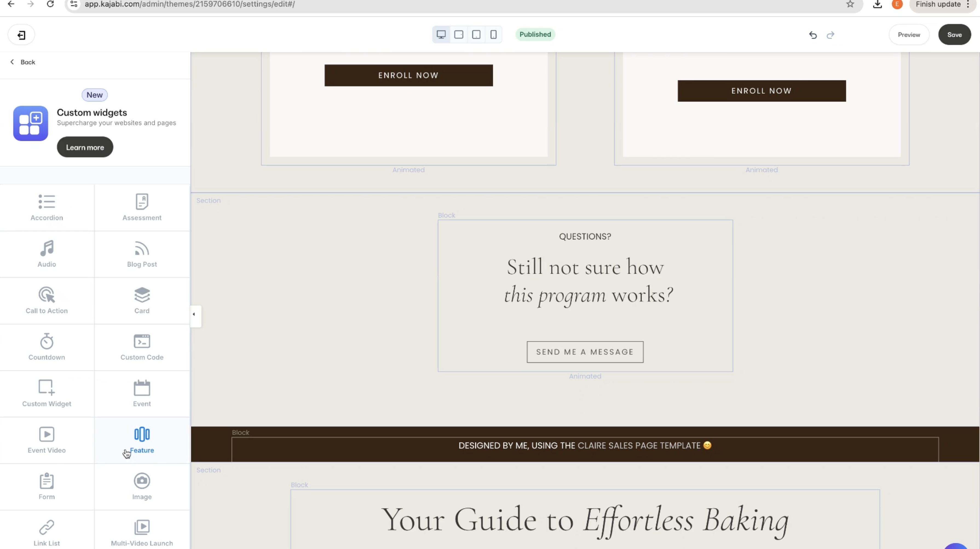This screenshot has width=980, height=549.
Task: Open the Chrome three-dot menu
Action: coord(968,4)
